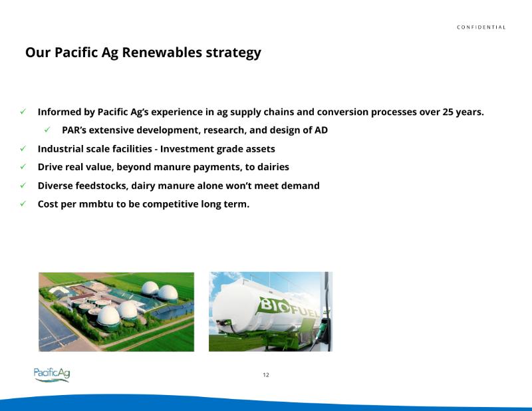
Task: Select the checkmark next to "Cost per mmbtu"
Action: 23,204
